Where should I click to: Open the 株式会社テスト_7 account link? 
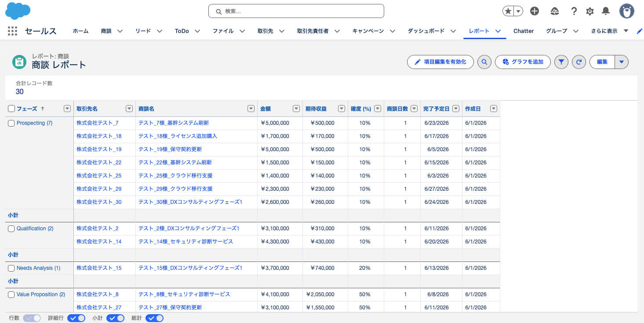tap(98, 123)
